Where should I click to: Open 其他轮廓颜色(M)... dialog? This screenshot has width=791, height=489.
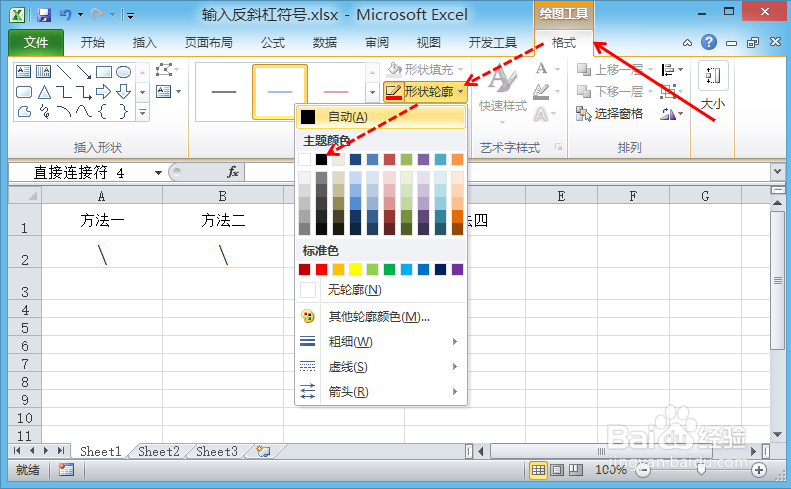tap(380, 317)
